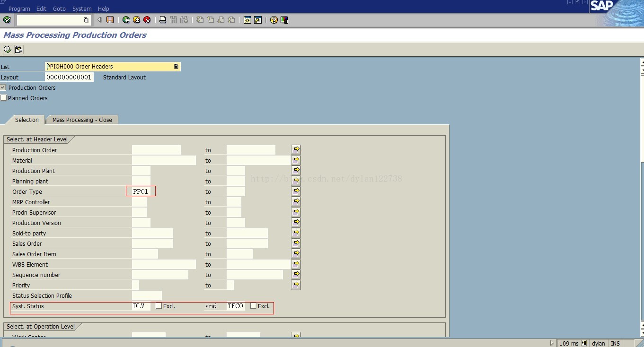This screenshot has height=347, width=644.
Task: Open multiple selection for Production Plant
Action: click(x=296, y=170)
